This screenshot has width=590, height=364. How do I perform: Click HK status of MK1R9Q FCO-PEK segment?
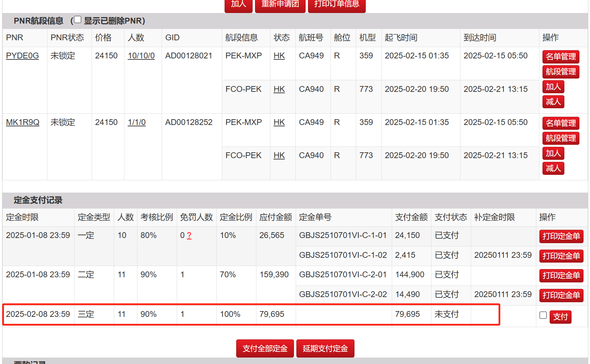279,155
